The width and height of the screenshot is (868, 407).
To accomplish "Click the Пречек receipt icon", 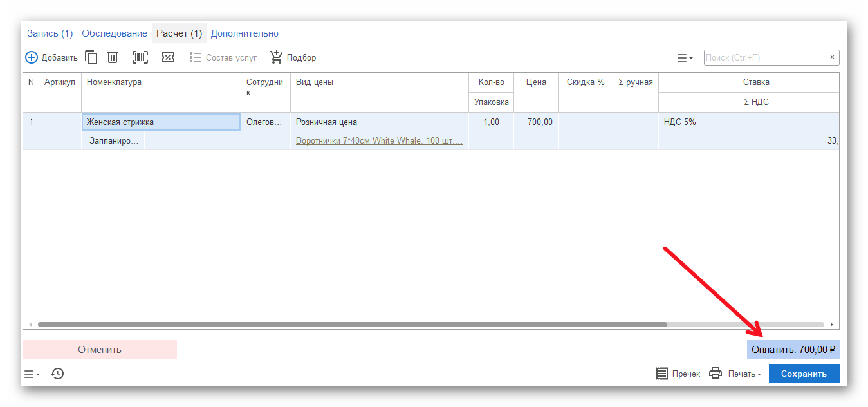I will pos(662,374).
